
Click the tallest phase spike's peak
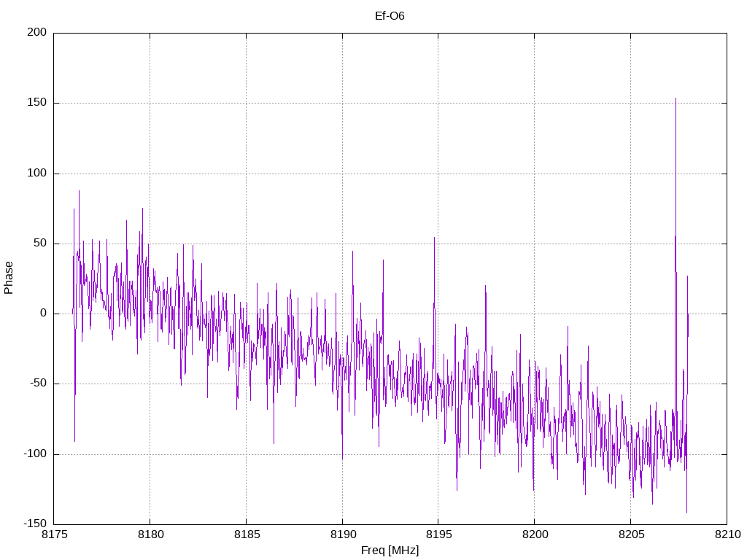point(676,98)
